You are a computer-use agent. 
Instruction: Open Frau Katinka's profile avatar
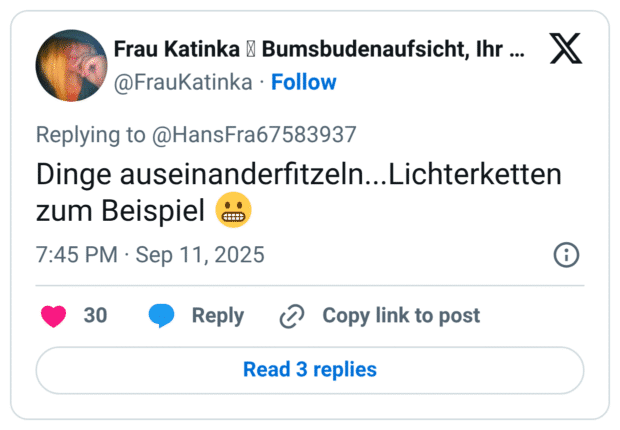coord(71,65)
